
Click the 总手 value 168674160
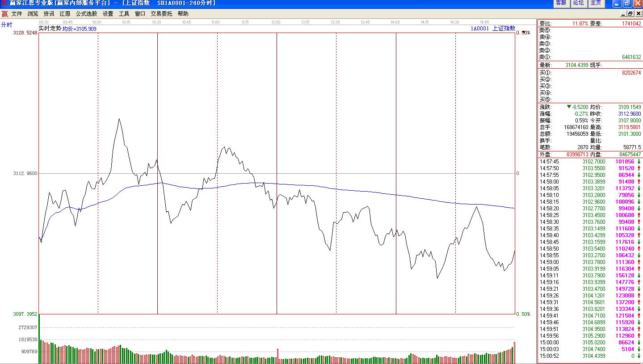[x=576, y=127]
